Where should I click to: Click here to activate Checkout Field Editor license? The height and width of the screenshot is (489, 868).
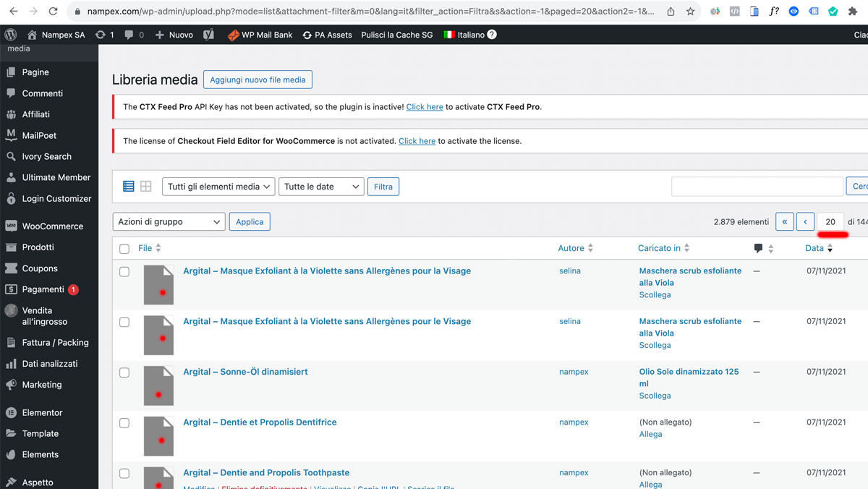(x=417, y=141)
